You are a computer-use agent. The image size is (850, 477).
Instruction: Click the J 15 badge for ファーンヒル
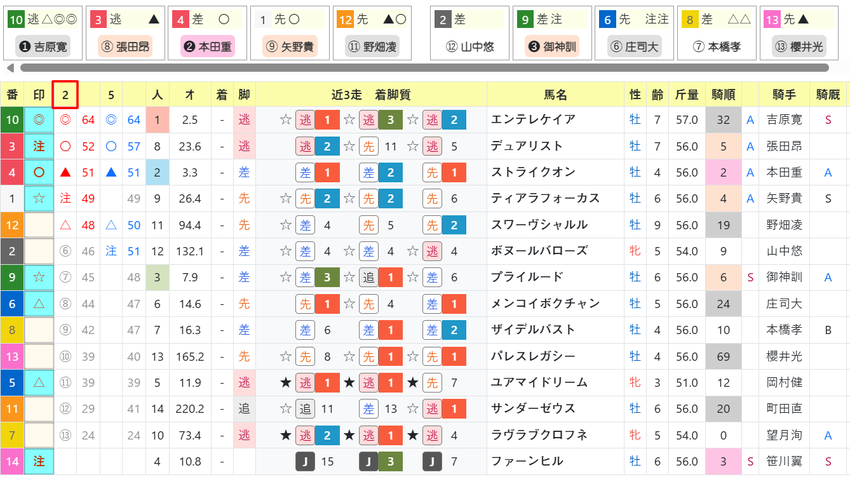coord(315,462)
